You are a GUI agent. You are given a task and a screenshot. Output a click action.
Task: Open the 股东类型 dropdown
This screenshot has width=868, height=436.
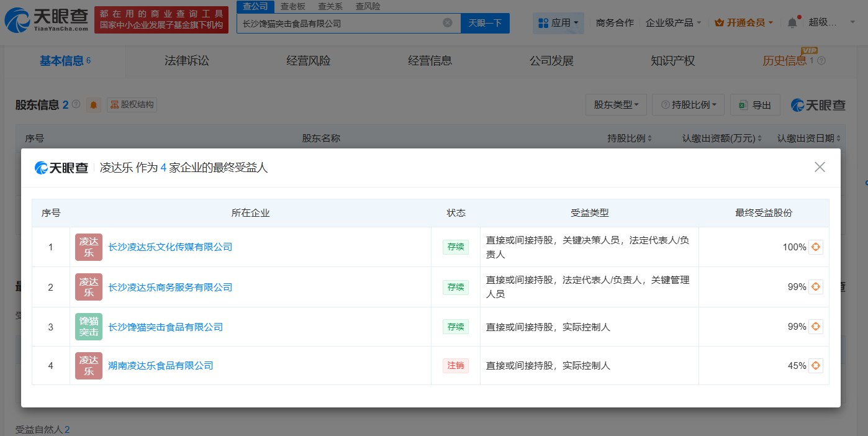click(615, 104)
